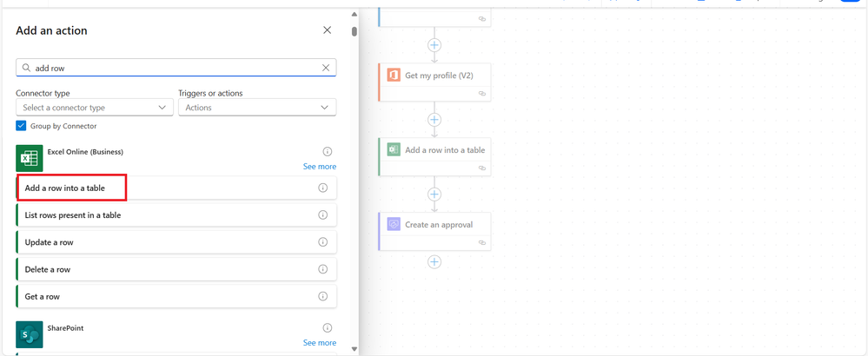Screen dimensions: 868x356
Task: Select the Add a row into a table action
Action: (176, 188)
